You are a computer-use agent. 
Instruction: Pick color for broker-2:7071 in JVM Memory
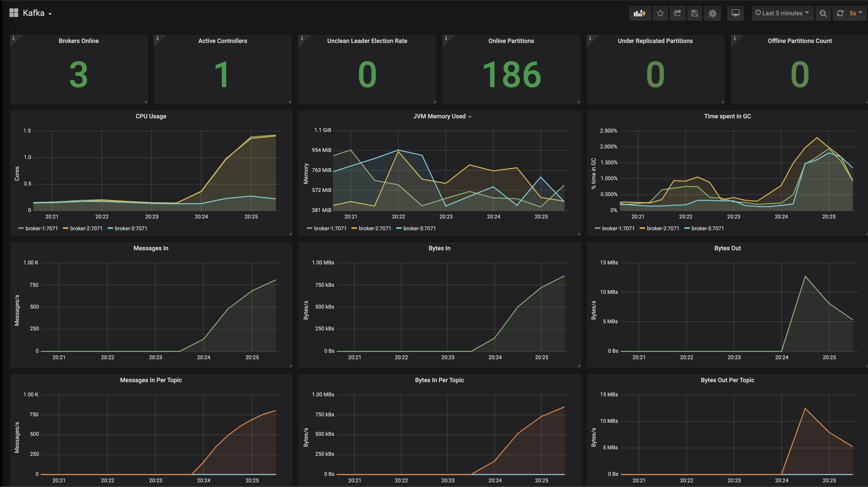(354, 228)
